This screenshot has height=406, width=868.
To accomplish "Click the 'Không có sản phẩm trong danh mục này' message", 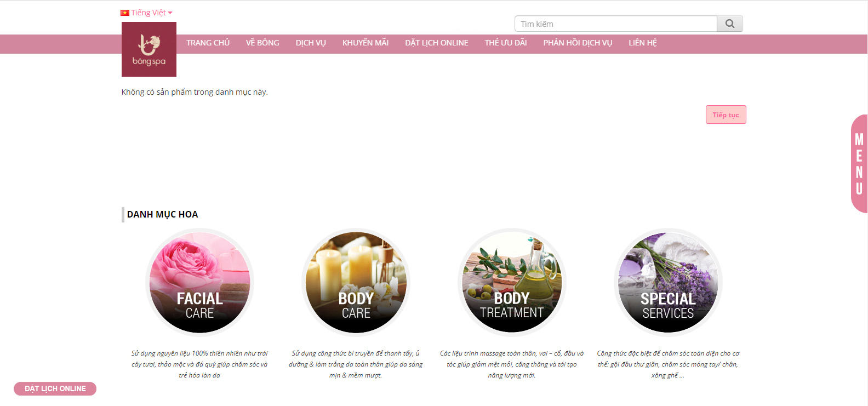I will (x=195, y=92).
